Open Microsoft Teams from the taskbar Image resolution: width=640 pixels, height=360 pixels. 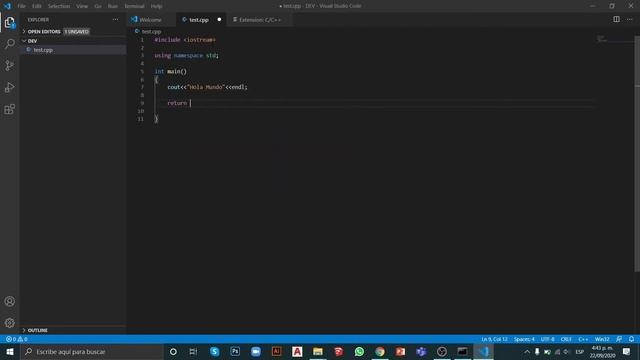421,351
